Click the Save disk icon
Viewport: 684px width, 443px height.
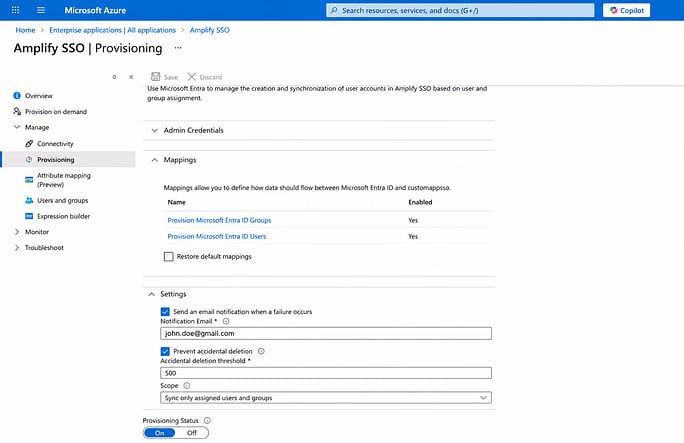tap(155, 77)
